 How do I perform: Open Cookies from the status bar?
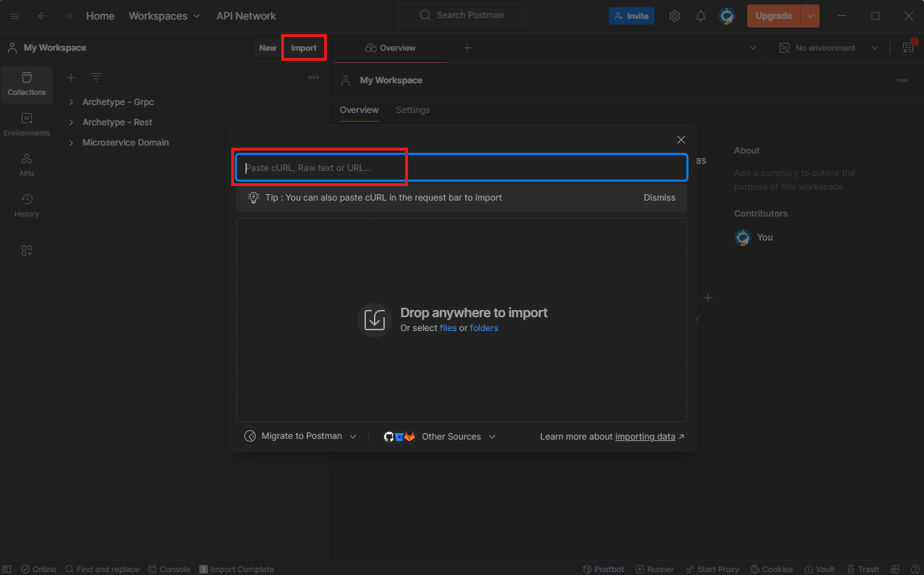[x=772, y=569]
